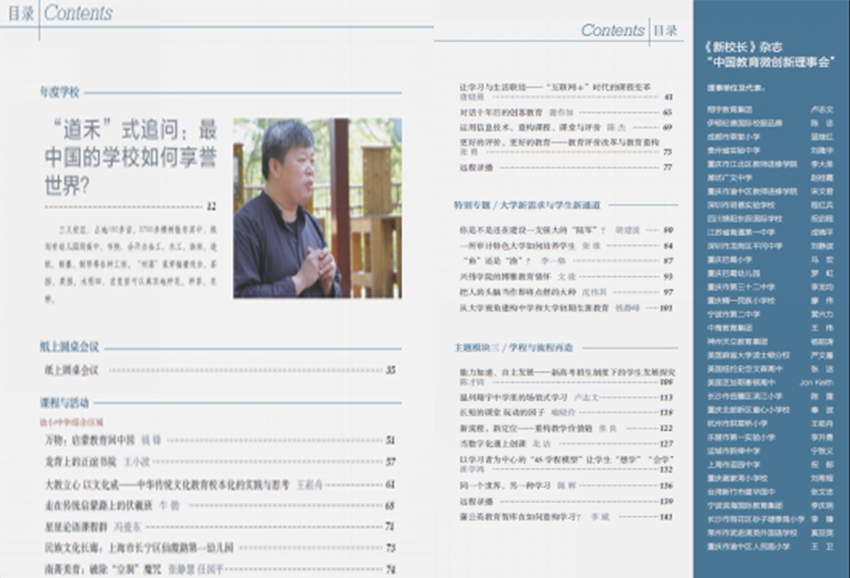Click the left page "Contents" header title
The height and width of the screenshot is (578, 850).
[x=78, y=14]
